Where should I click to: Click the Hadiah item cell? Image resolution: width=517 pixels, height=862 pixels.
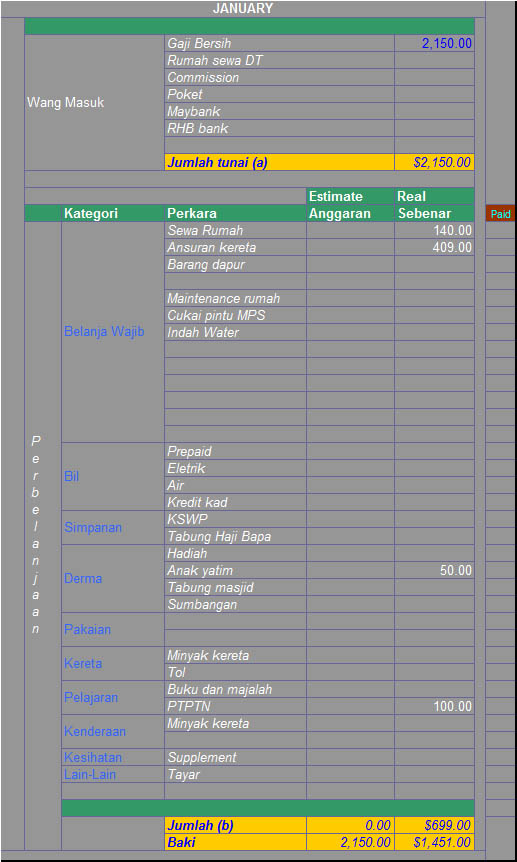235,554
